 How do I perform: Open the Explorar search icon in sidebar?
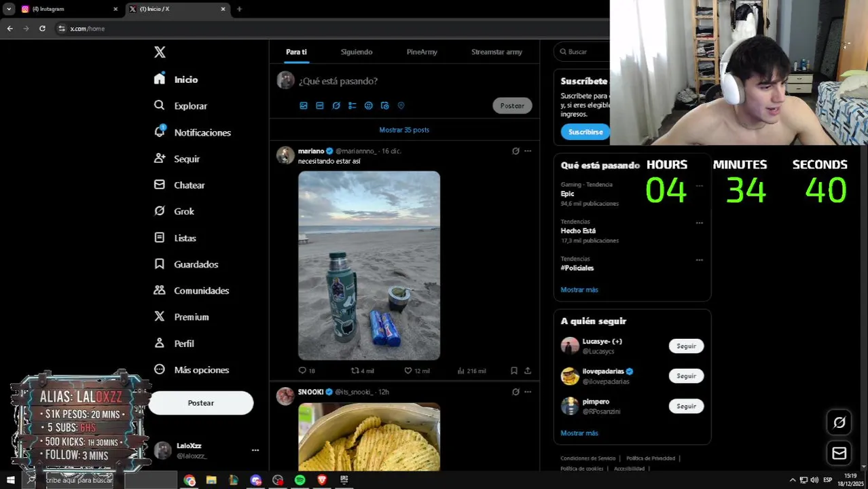pos(159,105)
